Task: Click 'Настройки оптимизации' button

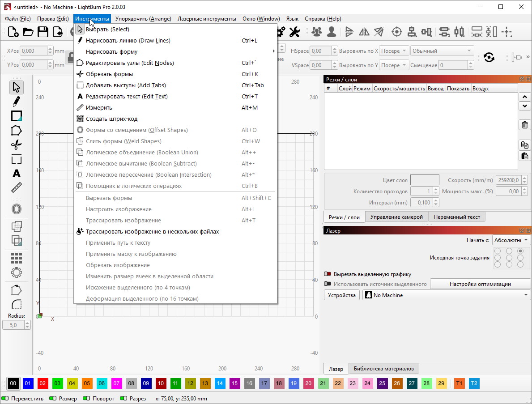Action: pyautogui.click(x=480, y=284)
